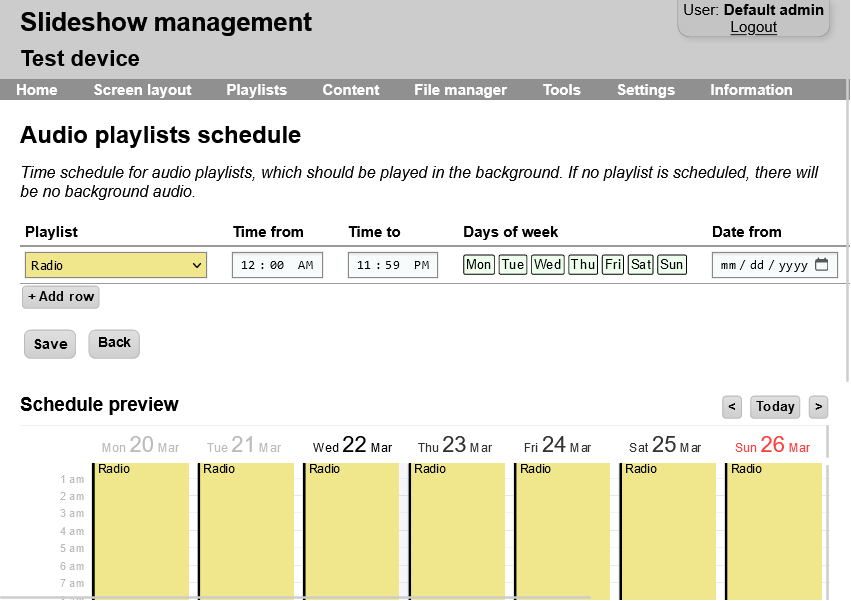Toggle the Mon day of week
Image resolution: width=851 pixels, height=601 pixels.
click(478, 264)
